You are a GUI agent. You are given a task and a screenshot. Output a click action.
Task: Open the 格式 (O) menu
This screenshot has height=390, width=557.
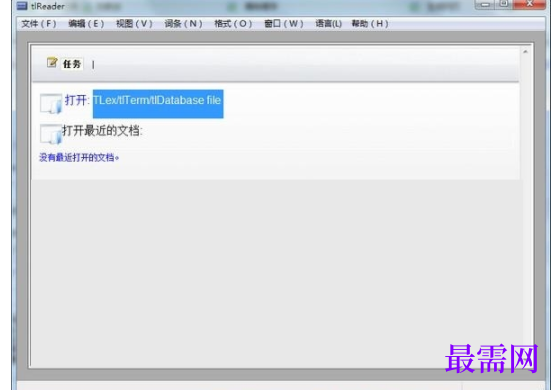tap(233, 24)
